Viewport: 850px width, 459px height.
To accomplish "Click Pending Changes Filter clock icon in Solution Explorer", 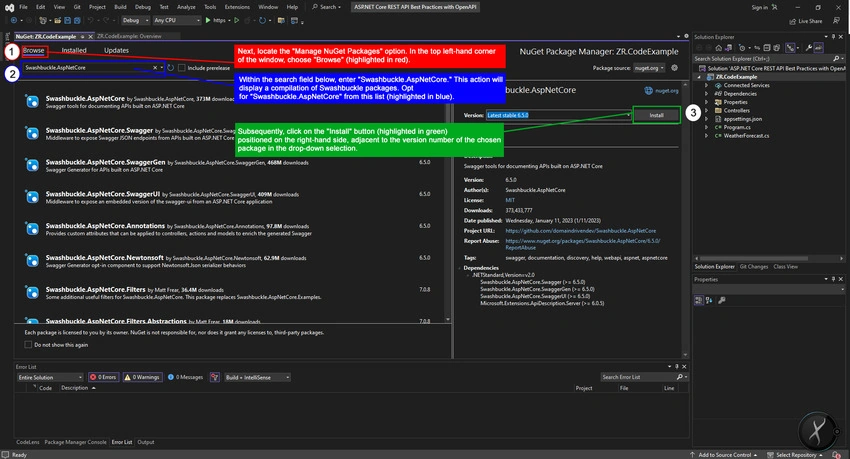I will point(742,48).
